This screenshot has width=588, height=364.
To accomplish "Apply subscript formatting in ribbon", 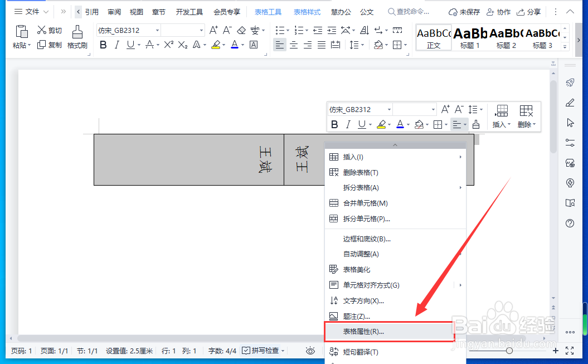I will point(183,45).
